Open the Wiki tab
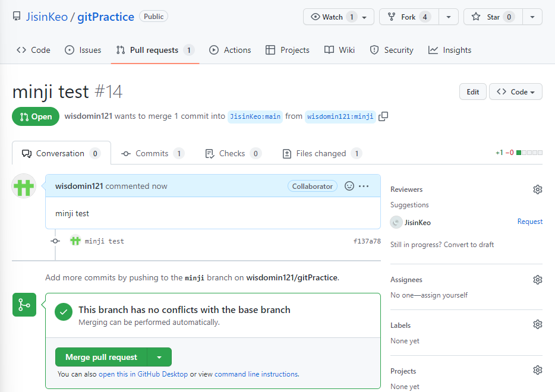Image resolution: width=555 pixels, height=392 pixels. pyautogui.click(x=339, y=50)
